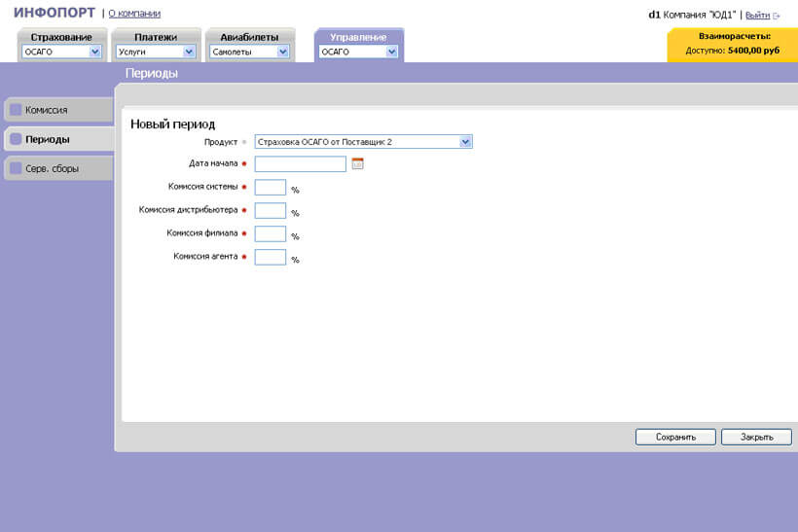The width and height of the screenshot is (798, 532).
Task: Switch to the Серв. сборы side tab
Action: coord(56,168)
